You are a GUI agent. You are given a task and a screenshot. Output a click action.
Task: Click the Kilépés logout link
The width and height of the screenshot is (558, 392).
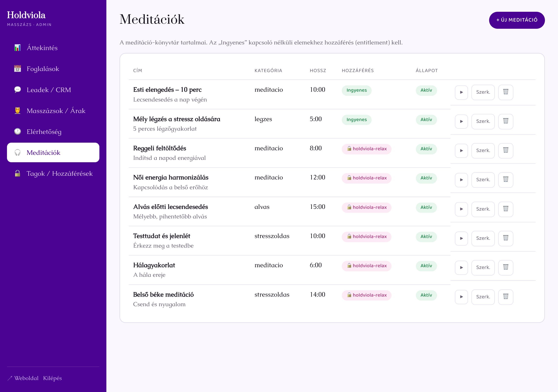pyautogui.click(x=53, y=378)
